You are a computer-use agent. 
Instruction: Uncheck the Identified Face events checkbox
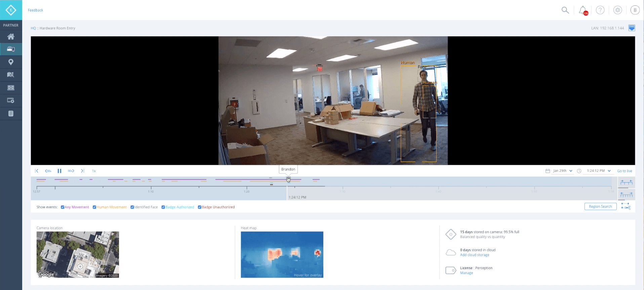132,207
